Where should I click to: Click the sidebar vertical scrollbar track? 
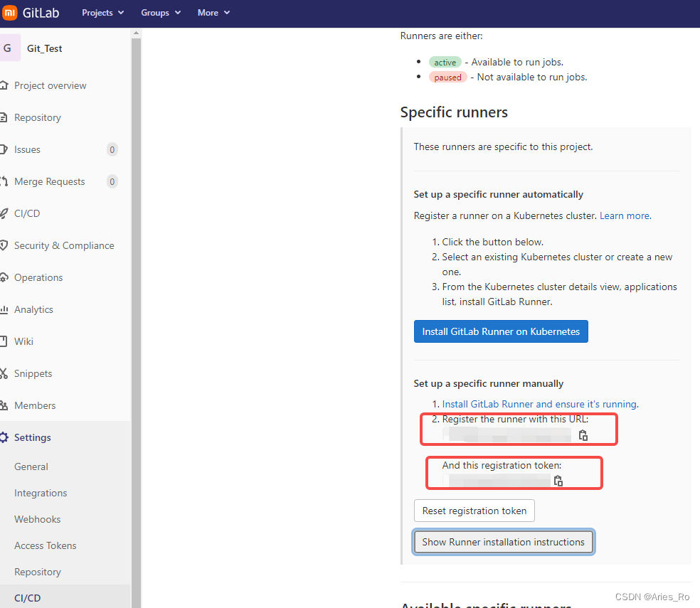point(136,321)
